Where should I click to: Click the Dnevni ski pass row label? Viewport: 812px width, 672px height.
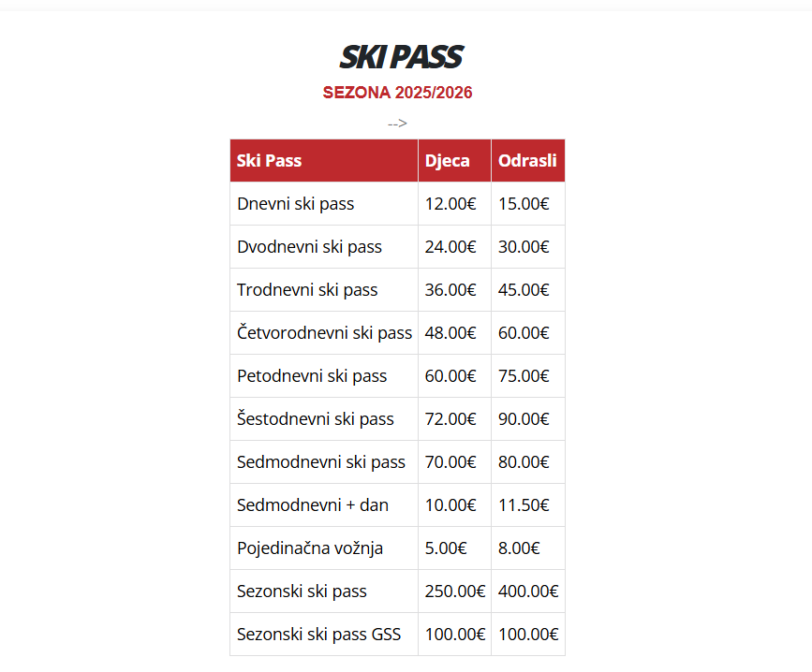click(x=296, y=204)
